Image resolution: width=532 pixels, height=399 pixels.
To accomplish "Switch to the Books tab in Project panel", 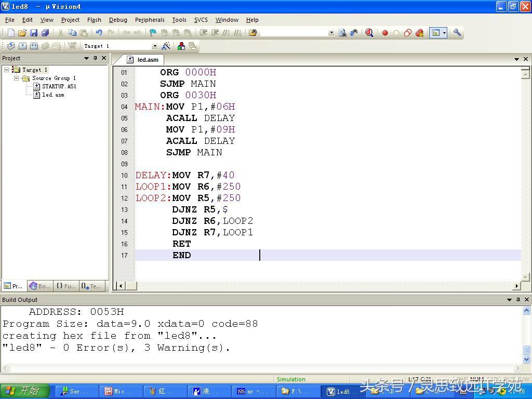I will point(40,286).
